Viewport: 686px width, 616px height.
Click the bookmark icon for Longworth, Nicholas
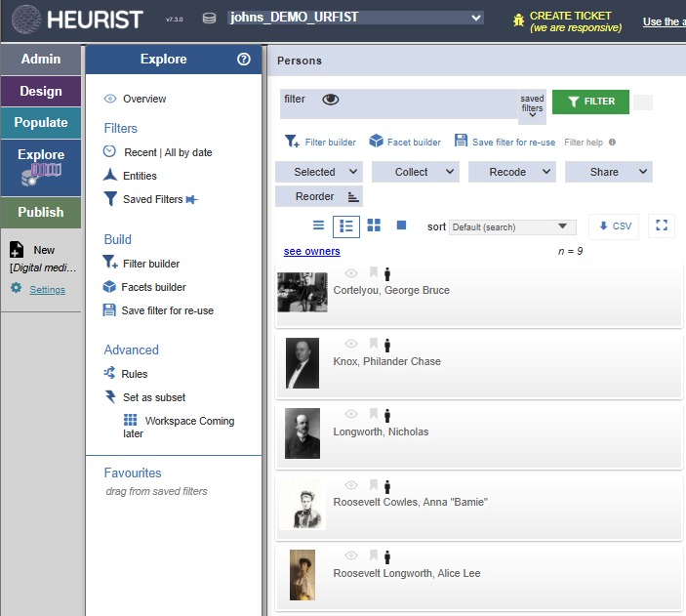click(x=374, y=413)
